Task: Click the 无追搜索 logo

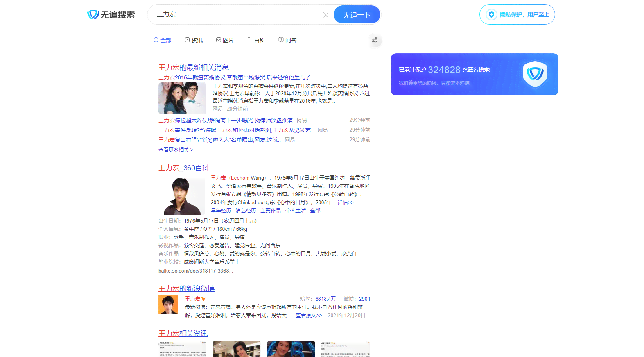Action: click(111, 15)
